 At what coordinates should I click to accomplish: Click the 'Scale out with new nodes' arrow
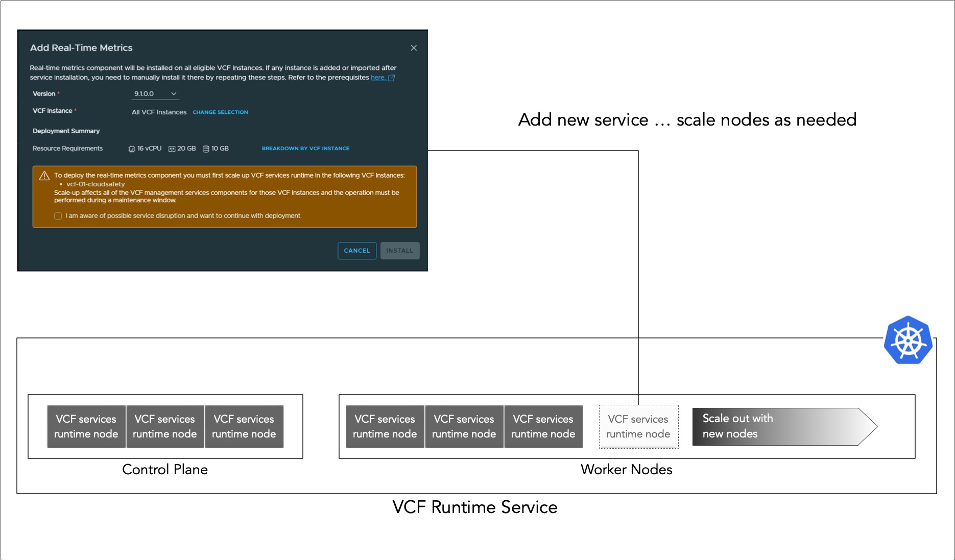click(x=784, y=427)
